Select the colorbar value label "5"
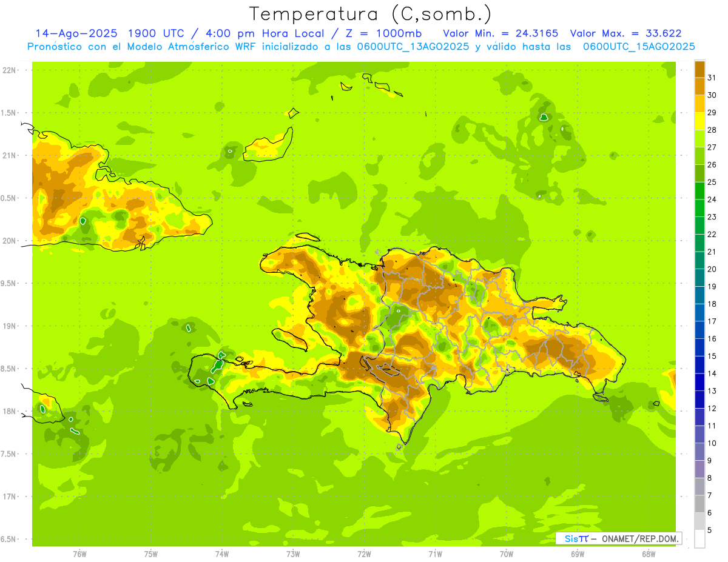 [x=710, y=530]
